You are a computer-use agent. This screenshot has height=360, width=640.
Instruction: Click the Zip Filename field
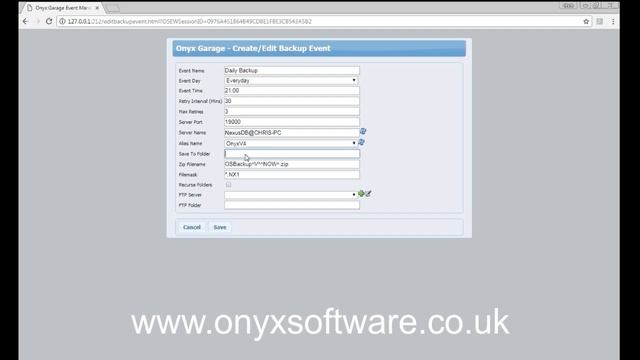coord(291,164)
